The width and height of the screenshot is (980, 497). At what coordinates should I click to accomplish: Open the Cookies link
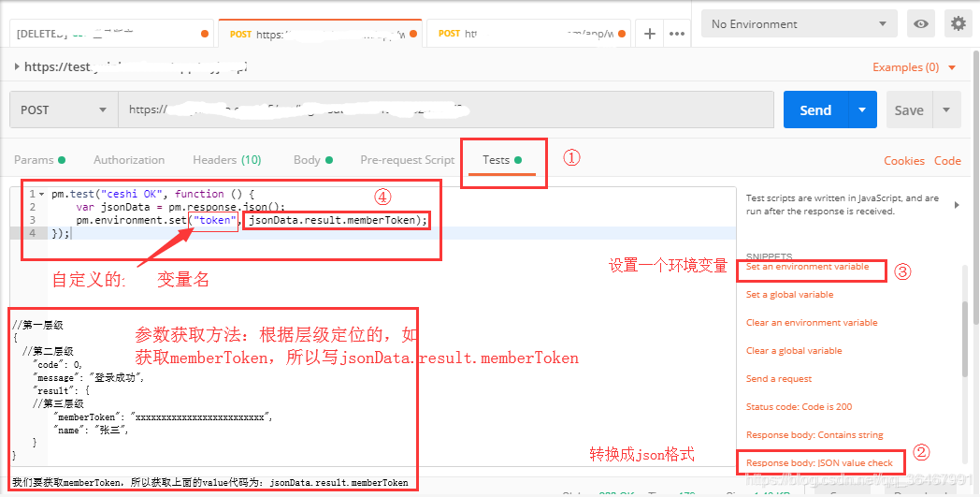coord(903,161)
